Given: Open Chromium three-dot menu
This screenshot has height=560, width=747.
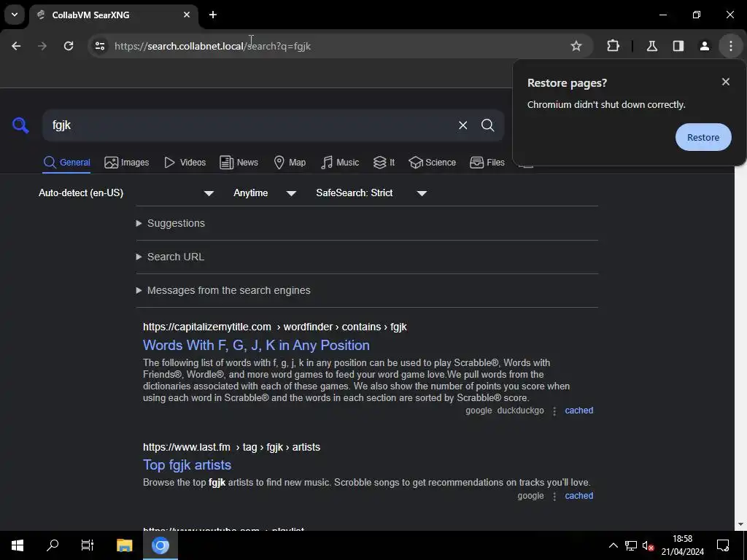Looking at the screenshot, I should point(730,46).
